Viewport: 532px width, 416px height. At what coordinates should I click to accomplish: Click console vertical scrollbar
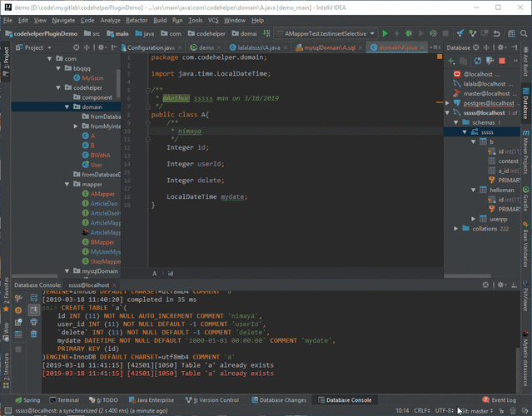click(517, 369)
